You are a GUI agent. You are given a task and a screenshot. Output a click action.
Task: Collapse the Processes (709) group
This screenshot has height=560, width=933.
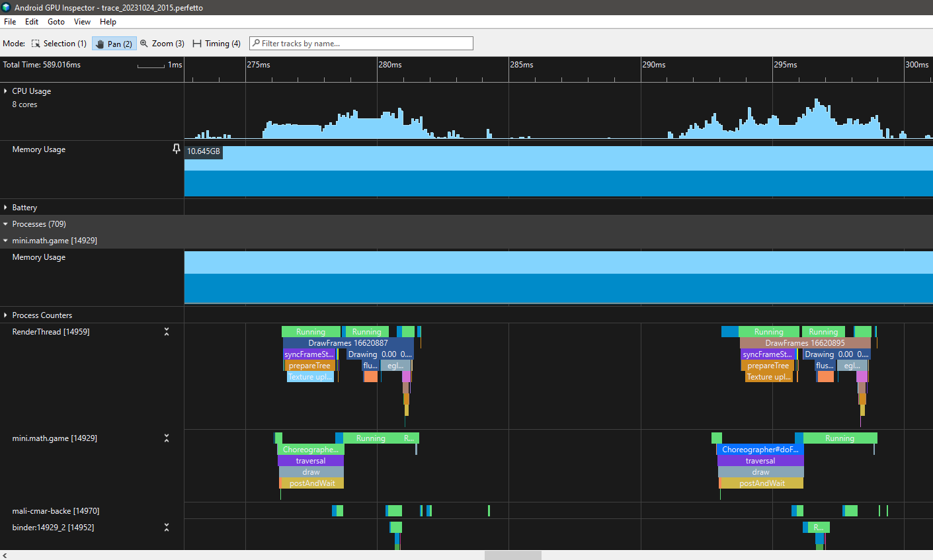click(x=5, y=224)
